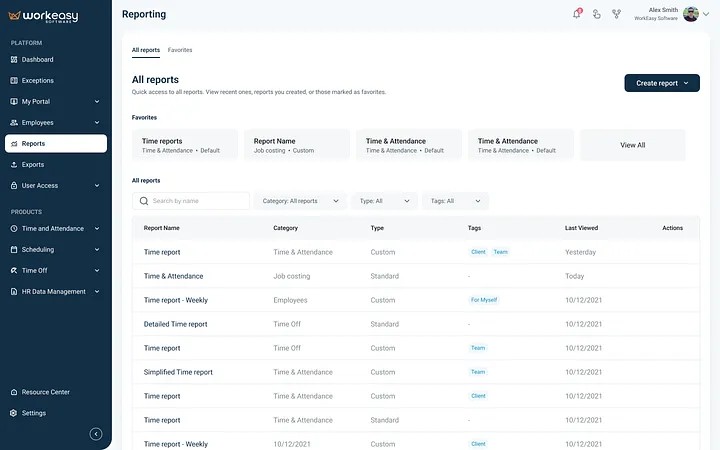Expand the User Access chevron
The height and width of the screenshot is (450, 720).
coord(97,186)
